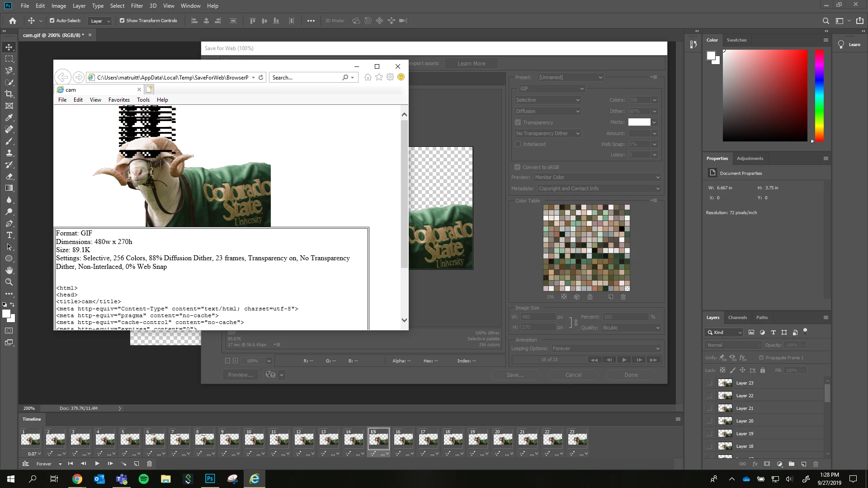The height and width of the screenshot is (488, 868).
Task: Click the hue spectrum slider
Action: click(819, 95)
